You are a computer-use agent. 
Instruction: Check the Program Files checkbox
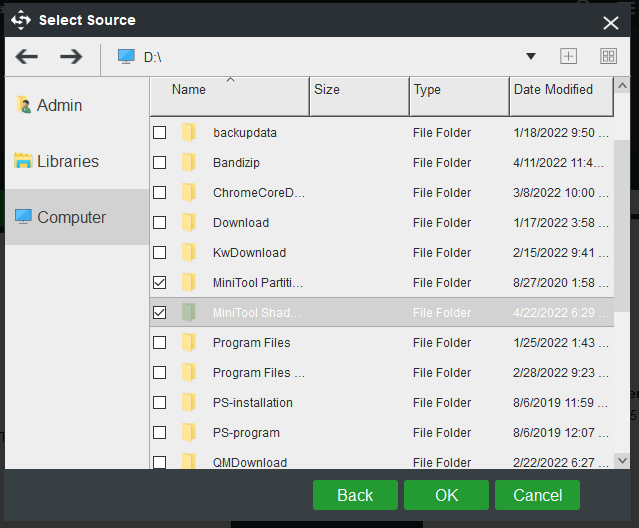pyautogui.click(x=159, y=343)
